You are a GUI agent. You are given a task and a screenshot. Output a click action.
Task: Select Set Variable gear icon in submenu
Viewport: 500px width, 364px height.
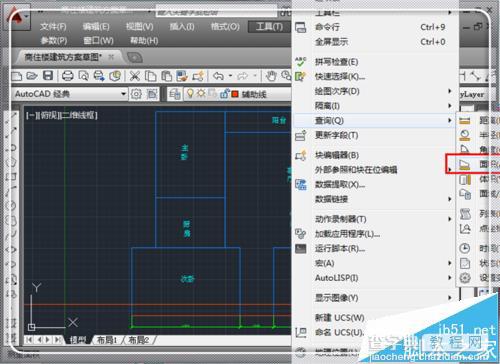click(x=465, y=278)
